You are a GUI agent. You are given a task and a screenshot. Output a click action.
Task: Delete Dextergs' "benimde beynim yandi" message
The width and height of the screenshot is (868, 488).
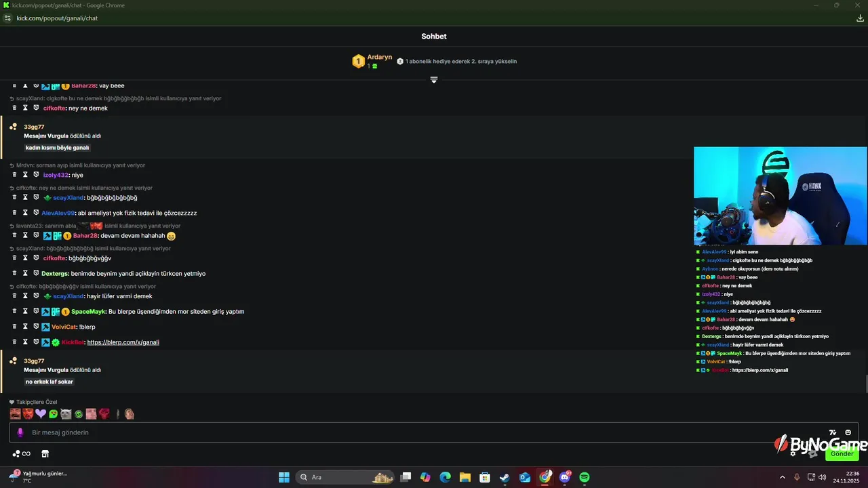14,273
